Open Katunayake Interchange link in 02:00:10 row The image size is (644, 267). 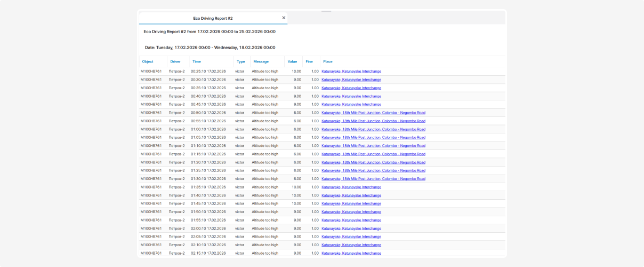tap(351, 228)
